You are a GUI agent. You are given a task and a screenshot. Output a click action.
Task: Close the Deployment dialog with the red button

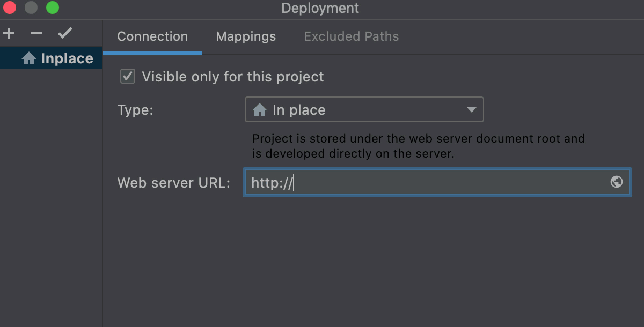(x=11, y=8)
